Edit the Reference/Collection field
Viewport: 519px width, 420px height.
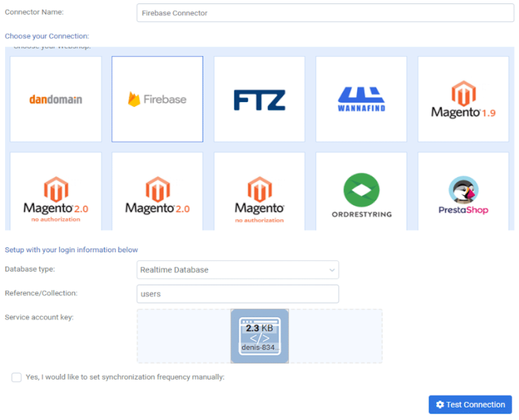click(238, 294)
